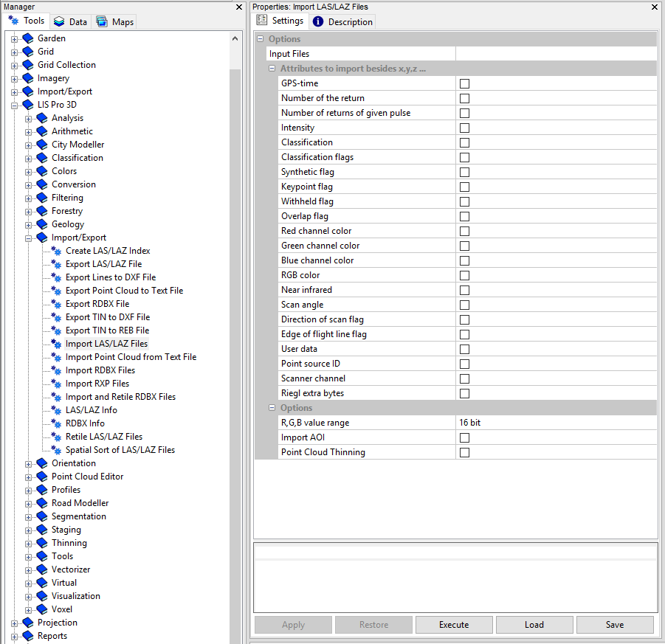Click the Imagery library book icon
The width and height of the screenshot is (665, 644).
tap(28, 78)
